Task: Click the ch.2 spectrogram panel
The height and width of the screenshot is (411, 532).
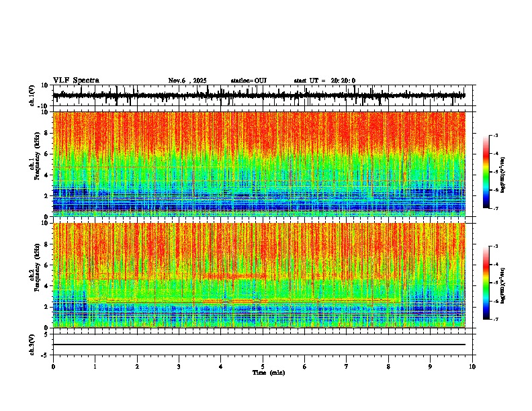Action: (259, 275)
